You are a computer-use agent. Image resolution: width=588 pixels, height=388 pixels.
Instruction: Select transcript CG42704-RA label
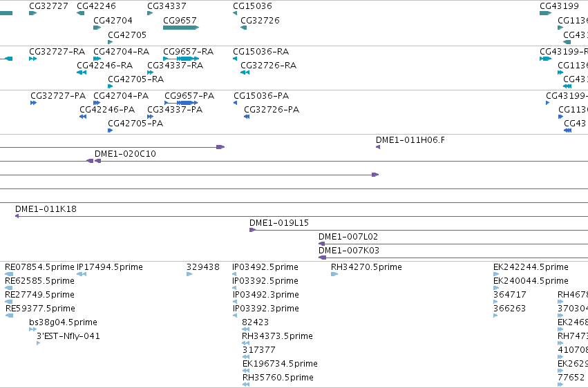121,52
